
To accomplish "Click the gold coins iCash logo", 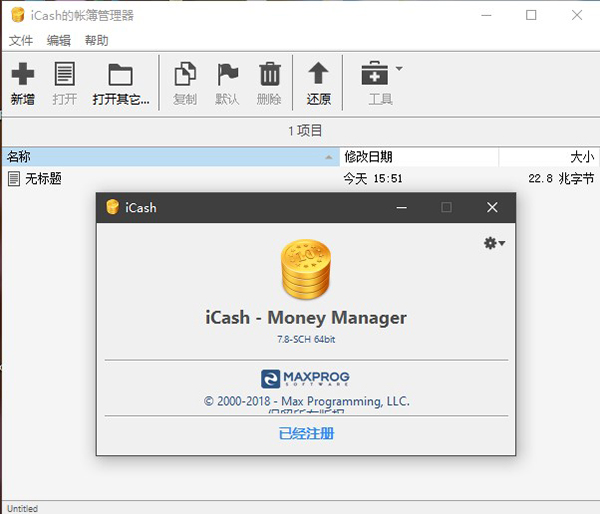I will [x=306, y=269].
